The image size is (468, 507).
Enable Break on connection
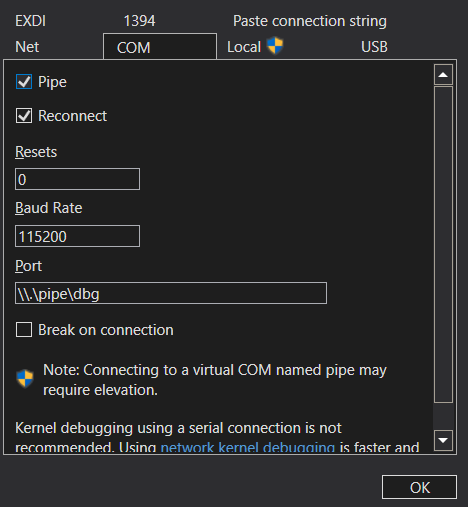pyautogui.click(x=24, y=330)
